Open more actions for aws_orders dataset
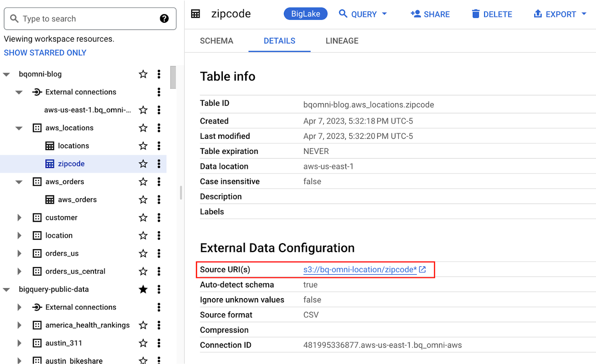 (x=159, y=182)
